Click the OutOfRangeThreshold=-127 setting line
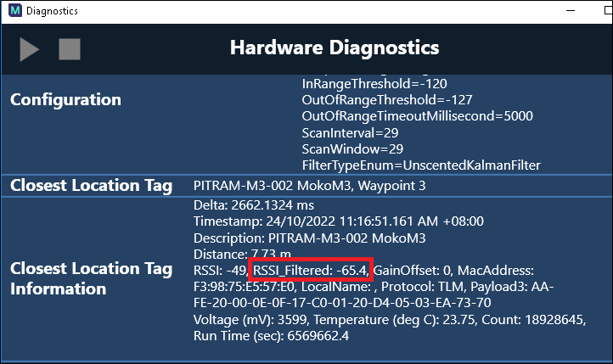The height and width of the screenshot is (364, 613). pyautogui.click(x=378, y=101)
